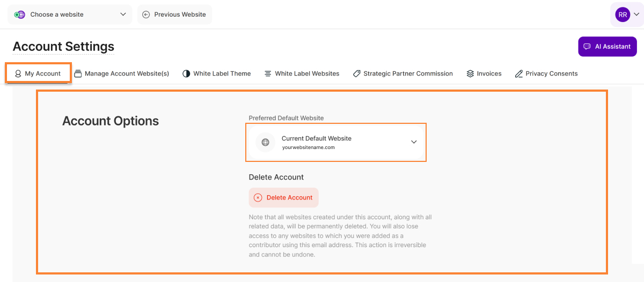Switch to the White Label Theme tab
Image resolution: width=644 pixels, height=282 pixels.
point(222,73)
